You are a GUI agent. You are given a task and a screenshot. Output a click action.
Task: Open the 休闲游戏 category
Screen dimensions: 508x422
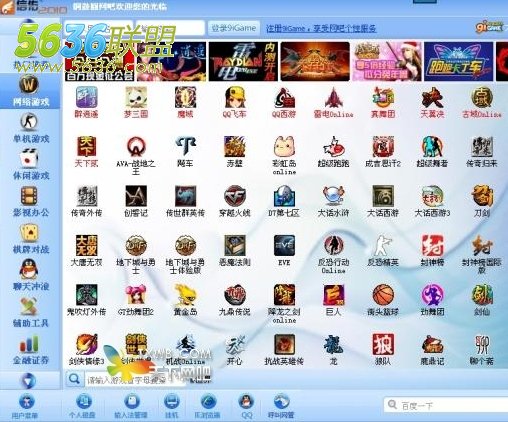(x=30, y=165)
